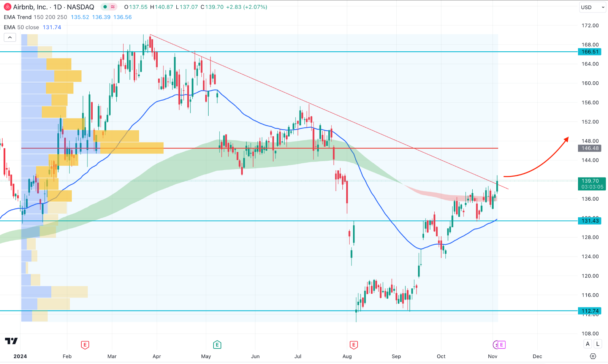Open the May earnings marker in green
The image size is (608, 364).
tap(217, 345)
